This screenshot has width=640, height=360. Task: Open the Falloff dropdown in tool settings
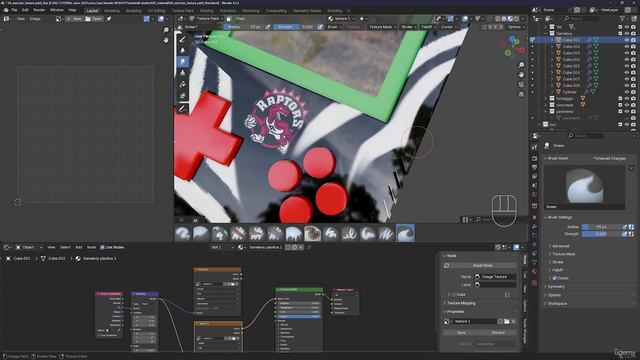coord(428,27)
